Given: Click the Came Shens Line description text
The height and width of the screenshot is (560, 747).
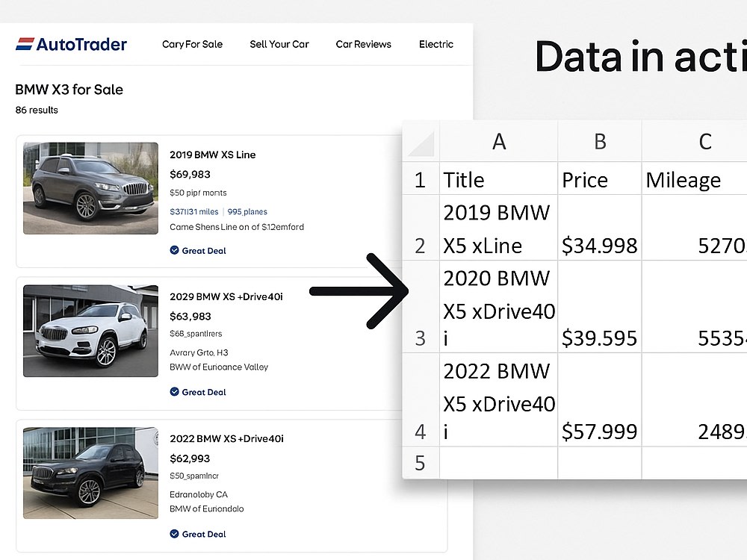Looking at the screenshot, I should point(237,227).
